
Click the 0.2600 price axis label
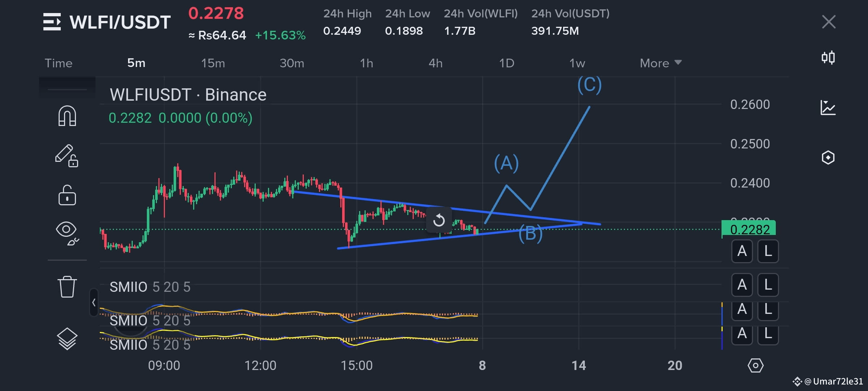[x=750, y=105]
